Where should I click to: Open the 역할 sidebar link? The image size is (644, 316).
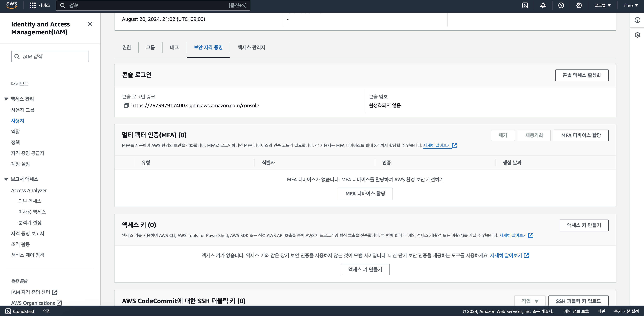click(x=15, y=132)
